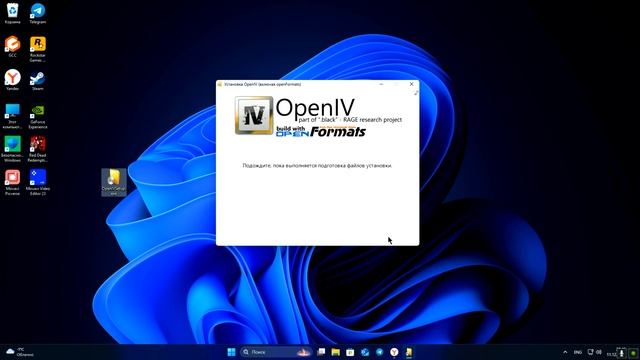
Task: Click the taskbar search box (Поиск)
Action: pos(276,352)
